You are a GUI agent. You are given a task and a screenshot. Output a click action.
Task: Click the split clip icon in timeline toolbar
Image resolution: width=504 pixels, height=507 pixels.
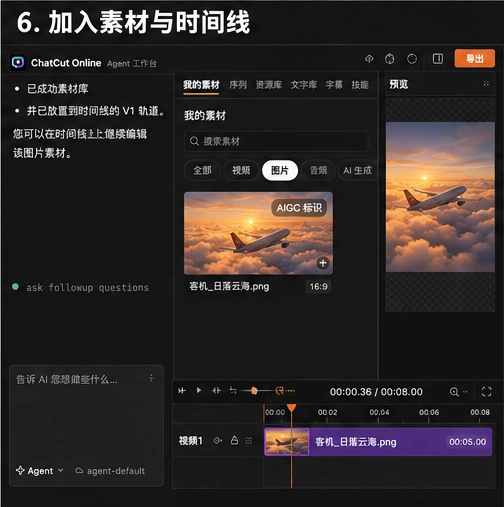tap(216, 390)
